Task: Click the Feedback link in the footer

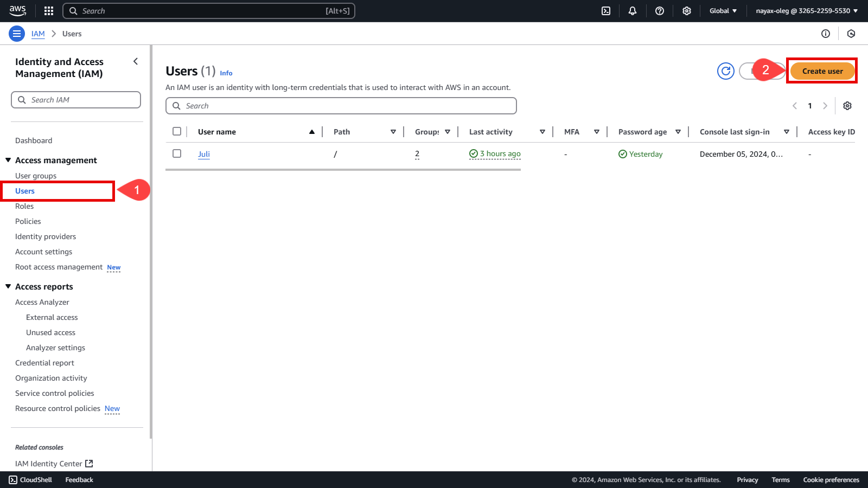Action: [79, 480]
